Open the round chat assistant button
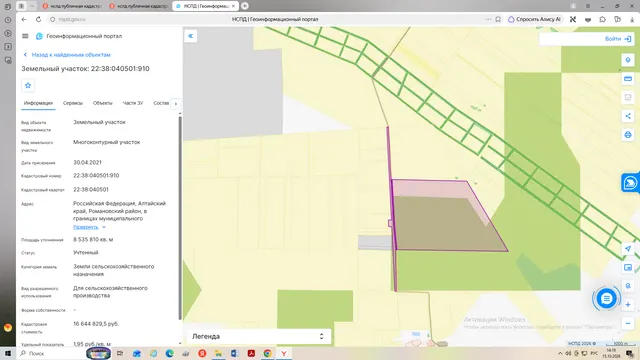This screenshot has width=640, height=360. click(x=606, y=299)
